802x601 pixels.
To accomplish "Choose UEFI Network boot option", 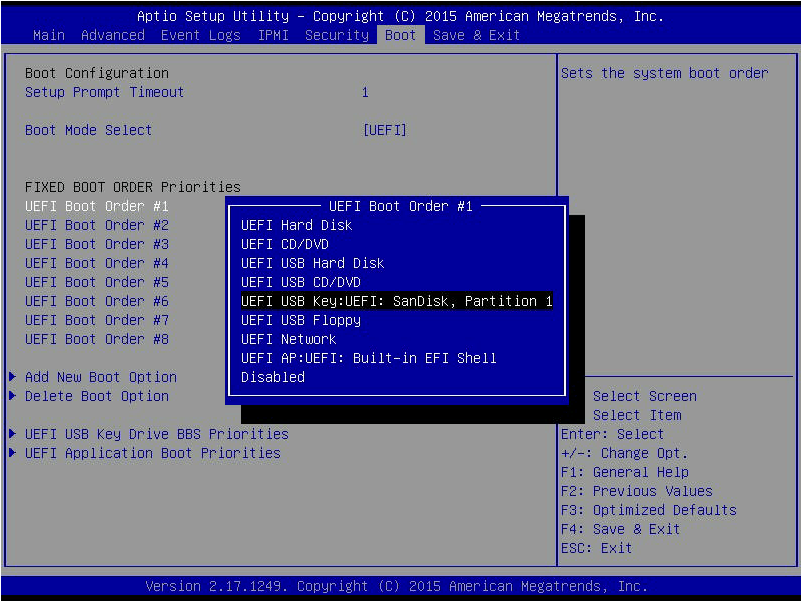I will pyautogui.click(x=288, y=339).
